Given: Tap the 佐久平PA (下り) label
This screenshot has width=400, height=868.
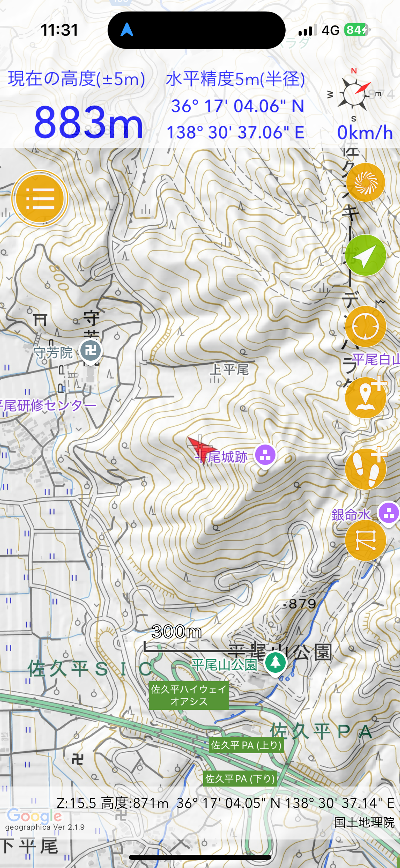Looking at the screenshot, I should click(240, 778).
